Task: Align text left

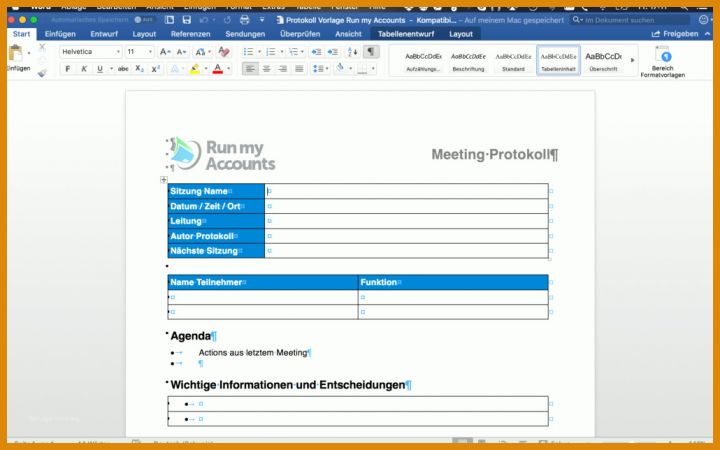Action: click(250, 69)
